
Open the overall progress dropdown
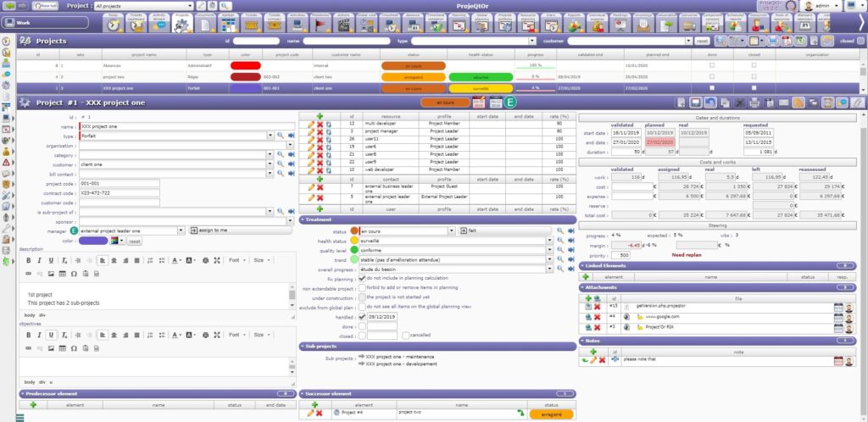pos(549,269)
